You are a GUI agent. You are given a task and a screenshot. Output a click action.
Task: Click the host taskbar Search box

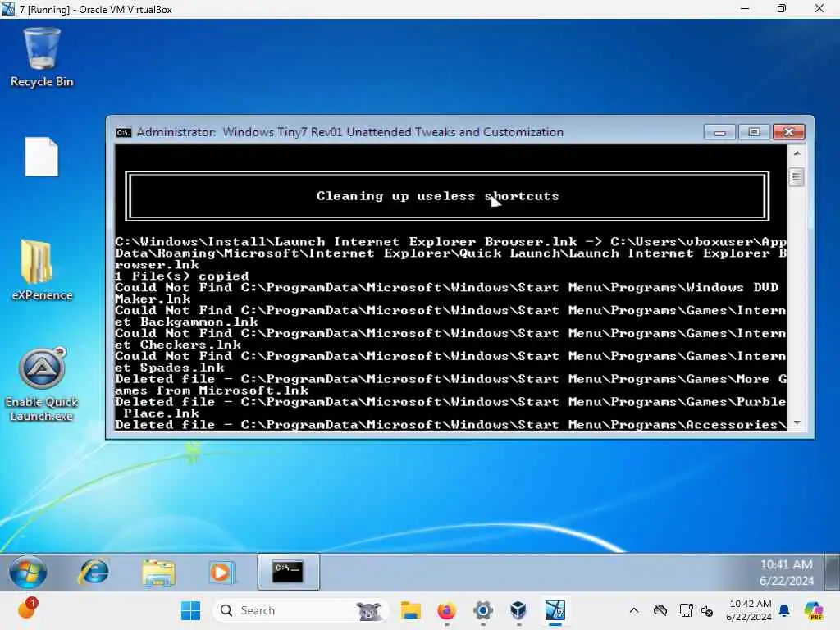tap(300, 610)
